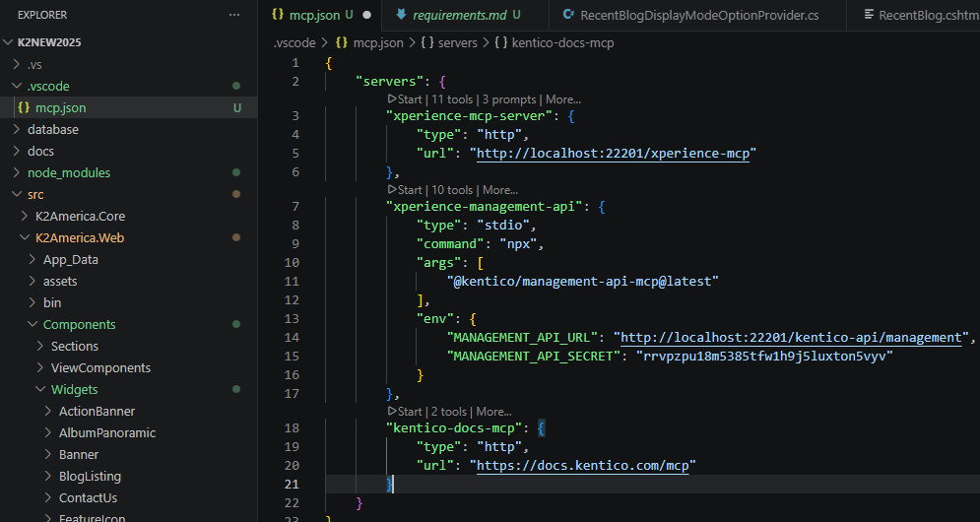Open the localhost xperience-mcp URL link
The image size is (980, 522).
(614, 154)
